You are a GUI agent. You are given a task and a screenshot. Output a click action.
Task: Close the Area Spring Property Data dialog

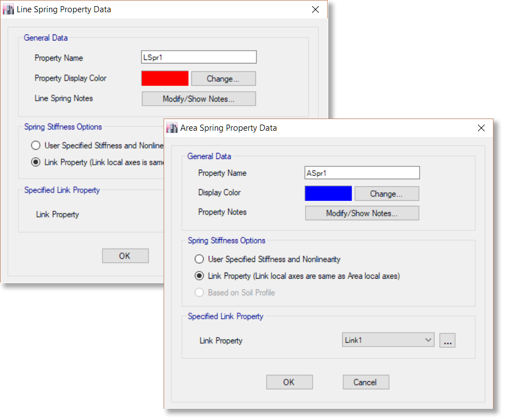tap(481, 128)
